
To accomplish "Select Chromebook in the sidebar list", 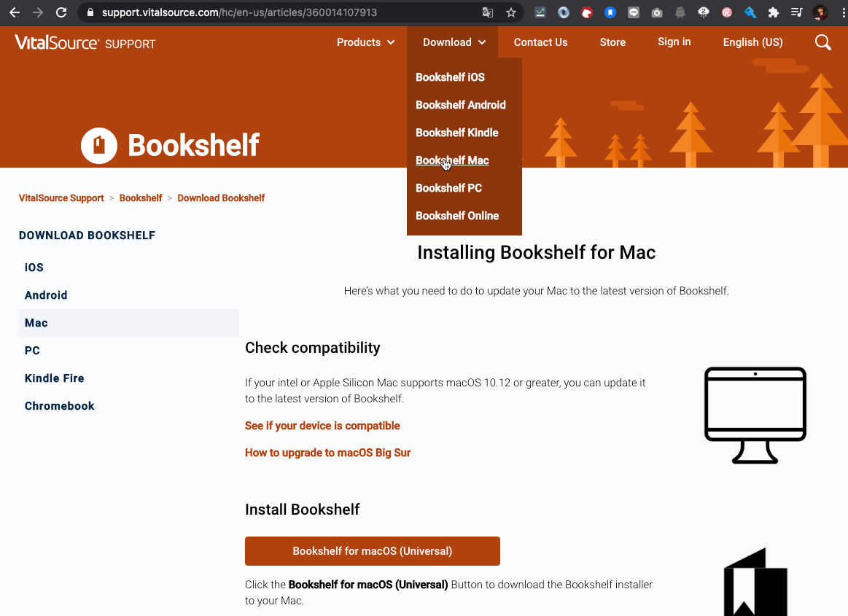I will [60, 406].
